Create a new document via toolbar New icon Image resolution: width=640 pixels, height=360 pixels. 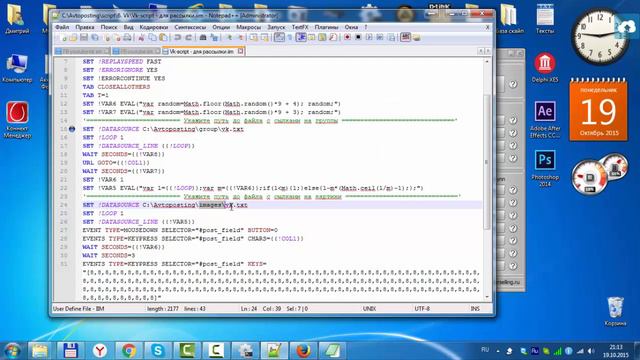(64, 38)
